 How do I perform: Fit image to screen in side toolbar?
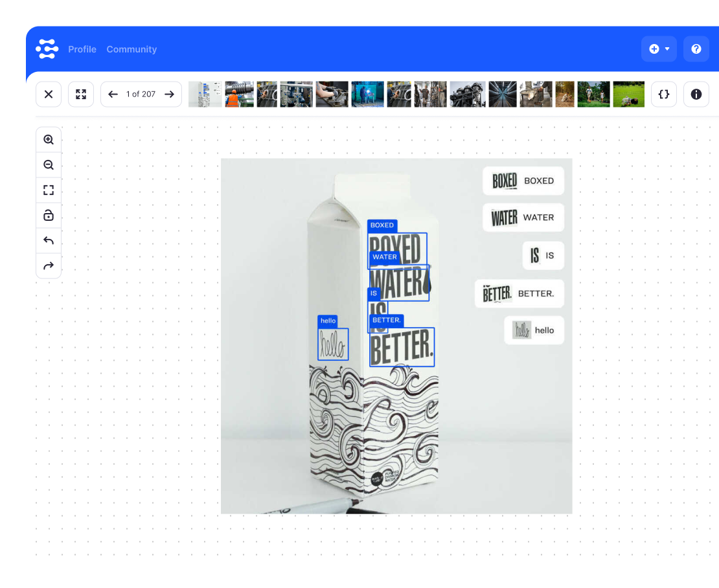coord(49,190)
